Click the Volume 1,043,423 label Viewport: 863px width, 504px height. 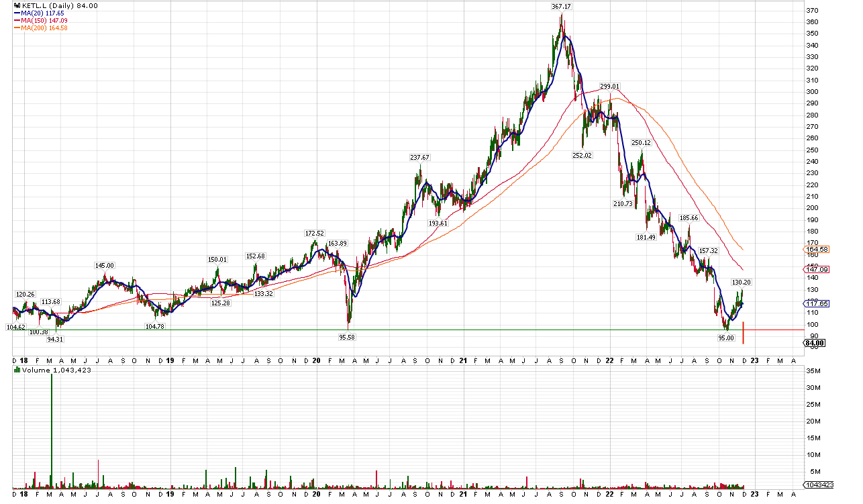pos(57,370)
